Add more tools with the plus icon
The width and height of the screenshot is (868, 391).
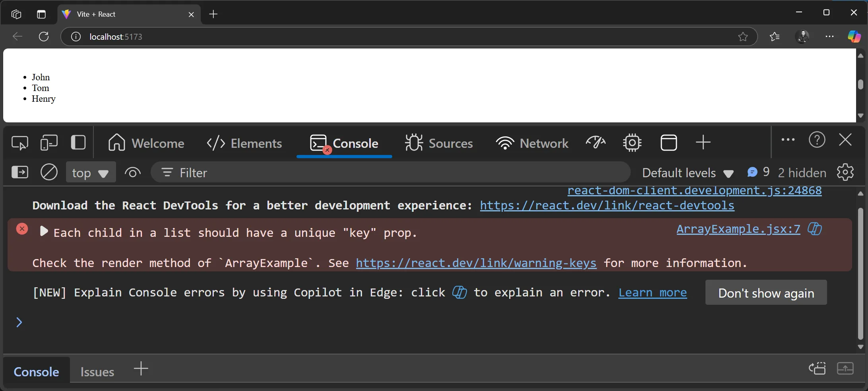click(703, 142)
